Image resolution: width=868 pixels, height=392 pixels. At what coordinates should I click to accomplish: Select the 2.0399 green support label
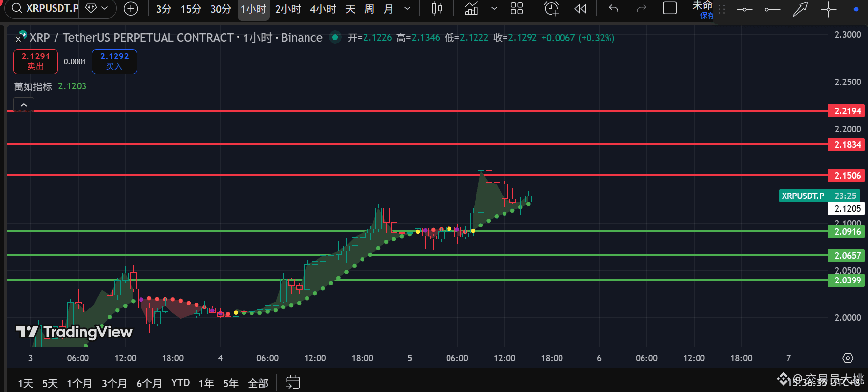846,280
